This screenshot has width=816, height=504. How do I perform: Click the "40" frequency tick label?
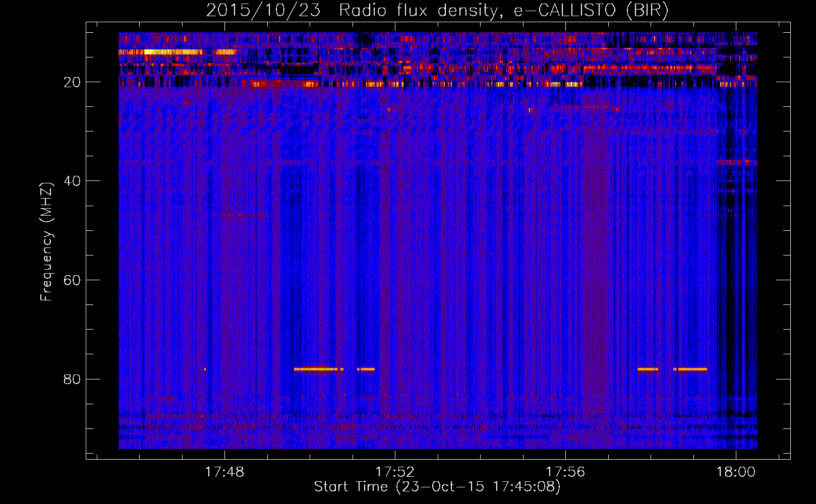click(72, 181)
